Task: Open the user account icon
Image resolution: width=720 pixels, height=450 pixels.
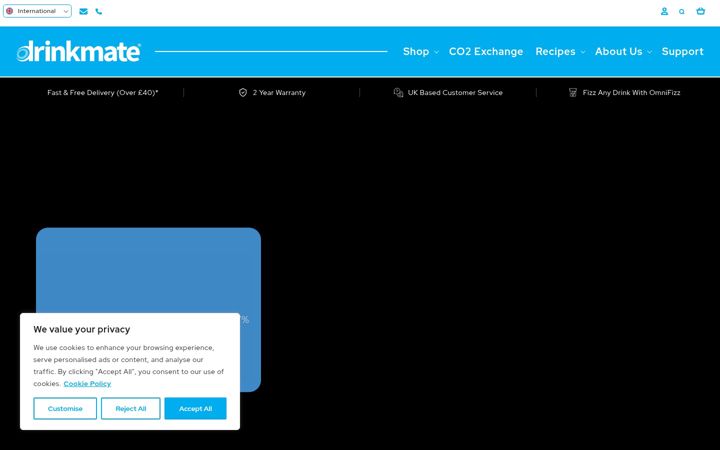Action: click(x=664, y=11)
